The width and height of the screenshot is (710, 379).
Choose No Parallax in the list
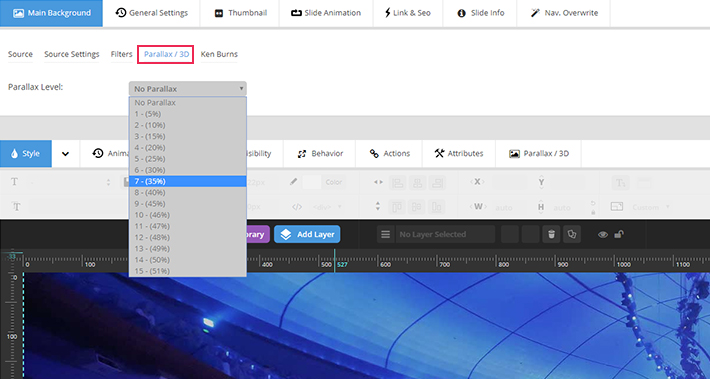[x=187, y=103]
